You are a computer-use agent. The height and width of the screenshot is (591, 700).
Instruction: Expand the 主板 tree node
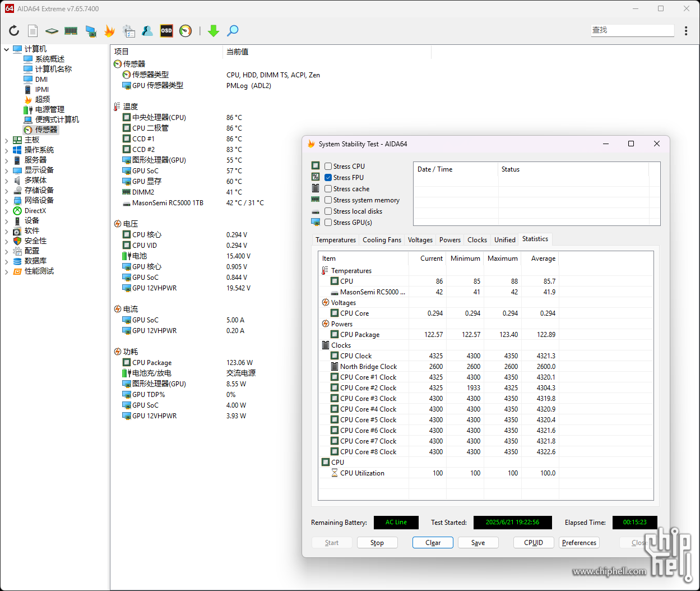pos(7,140)
